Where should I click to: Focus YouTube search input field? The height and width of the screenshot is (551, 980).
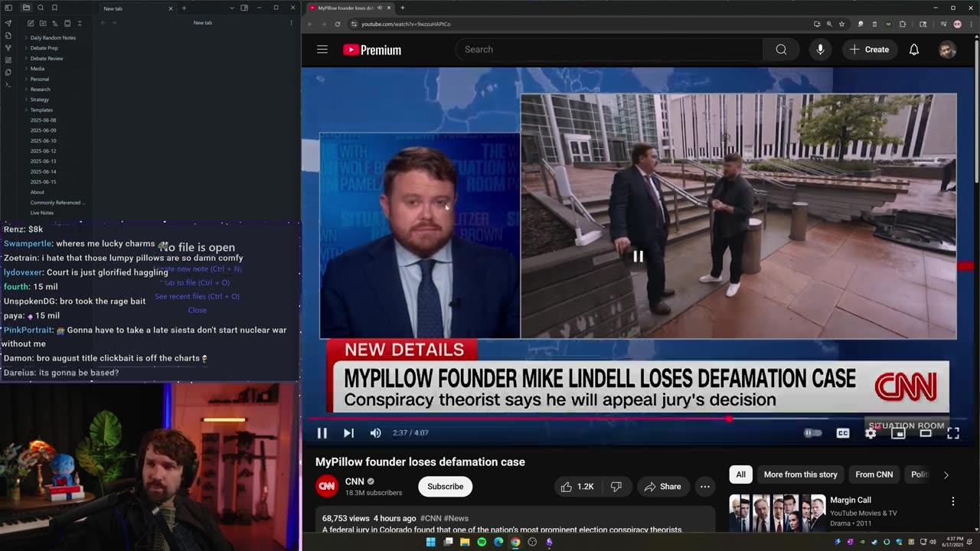coord(609,50)
